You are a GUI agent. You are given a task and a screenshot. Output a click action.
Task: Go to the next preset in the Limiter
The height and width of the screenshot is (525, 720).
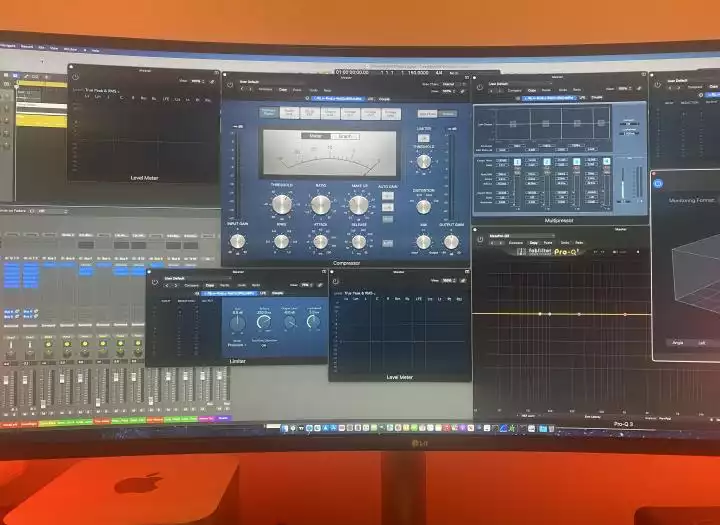175,285
